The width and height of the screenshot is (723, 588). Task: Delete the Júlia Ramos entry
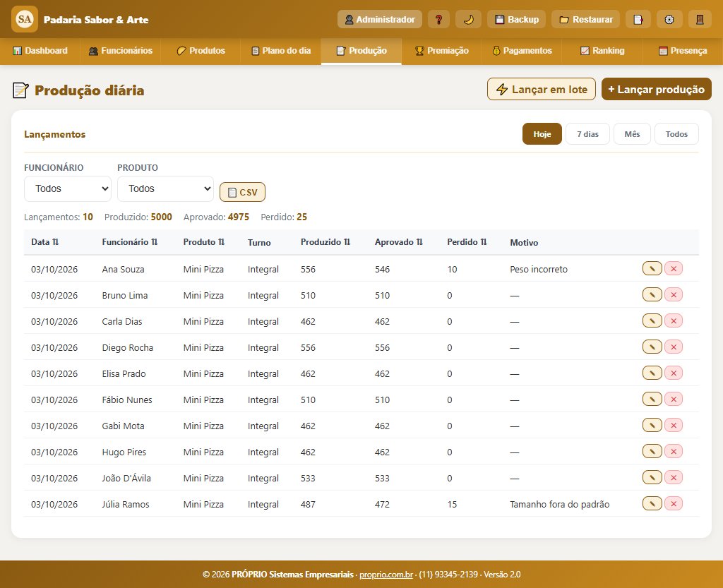point(673,504)
